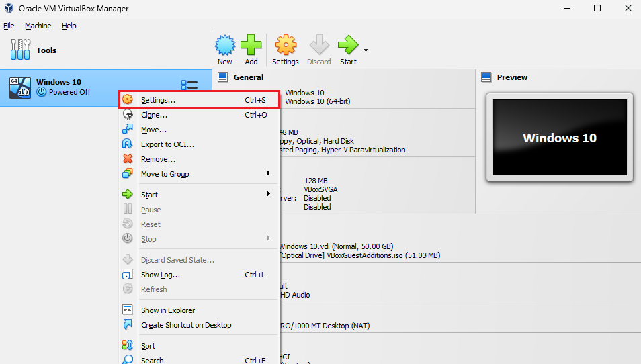Click the Windows 10 preview thumbnail
Image resolution: width=641 pixels, height=364 pixels.
[559, 137]
